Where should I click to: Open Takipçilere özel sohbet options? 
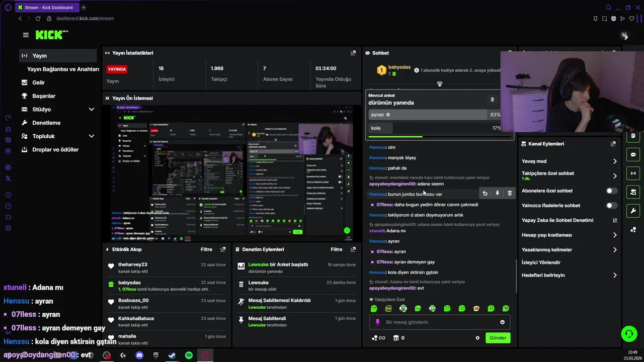click(x=569, y=176)
